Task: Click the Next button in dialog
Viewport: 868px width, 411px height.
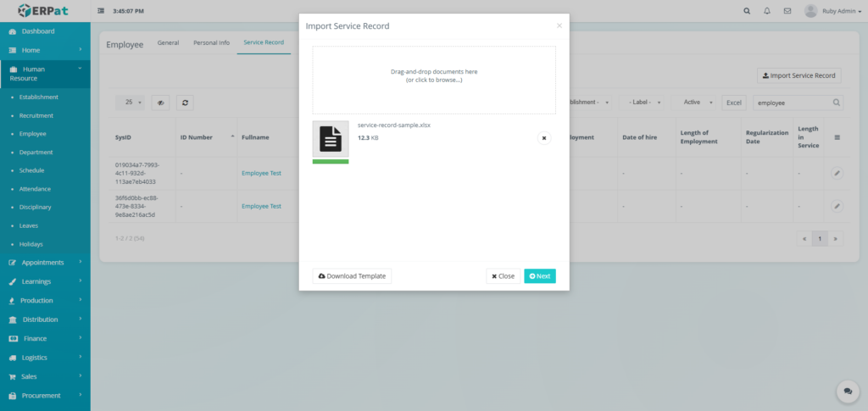Action: tap(540, 276)
